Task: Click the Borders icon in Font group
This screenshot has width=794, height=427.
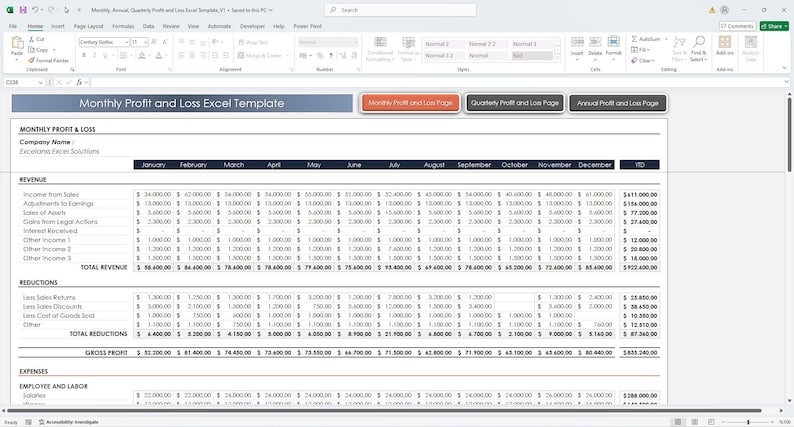Action: tap(123, 55)
